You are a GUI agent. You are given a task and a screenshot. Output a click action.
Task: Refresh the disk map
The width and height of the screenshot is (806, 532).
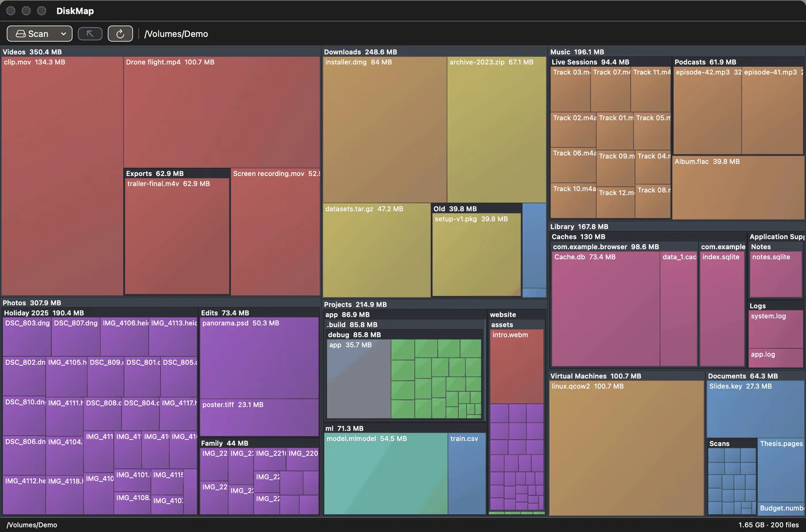(120, 33)
